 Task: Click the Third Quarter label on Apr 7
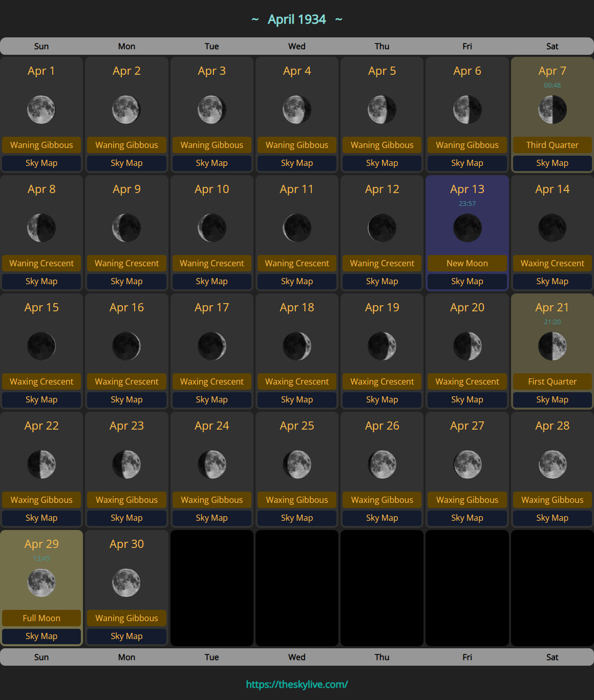click(x=553, y=145)
